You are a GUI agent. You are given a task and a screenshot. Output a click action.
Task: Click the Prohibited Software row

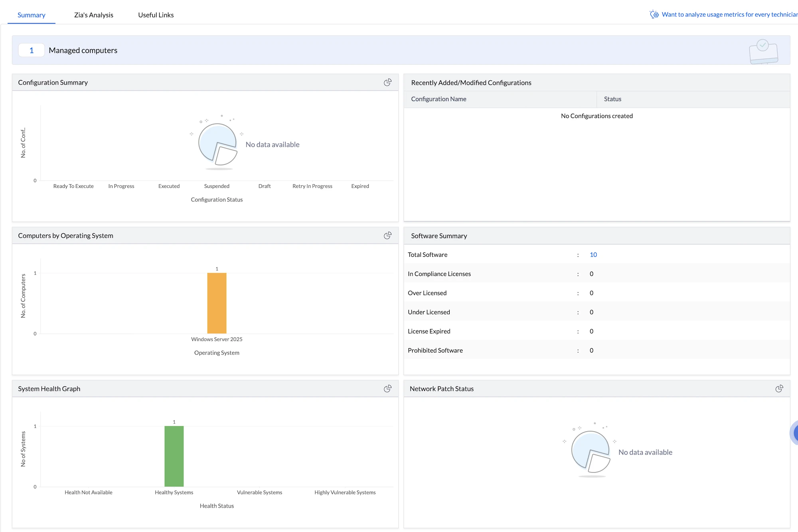(597, 350)
